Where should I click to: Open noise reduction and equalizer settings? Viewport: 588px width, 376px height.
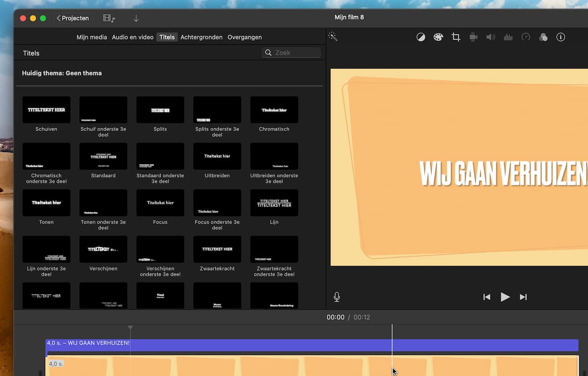(x=508, y=37)
